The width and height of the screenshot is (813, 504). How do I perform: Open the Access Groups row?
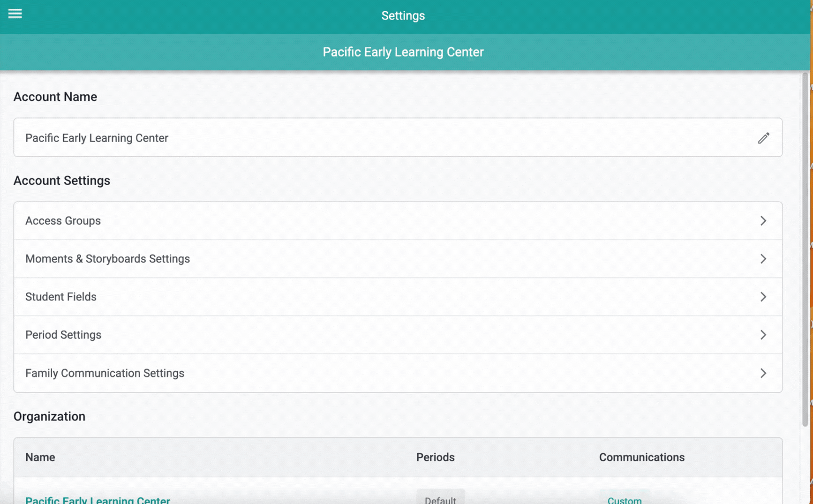click(398, 221)
